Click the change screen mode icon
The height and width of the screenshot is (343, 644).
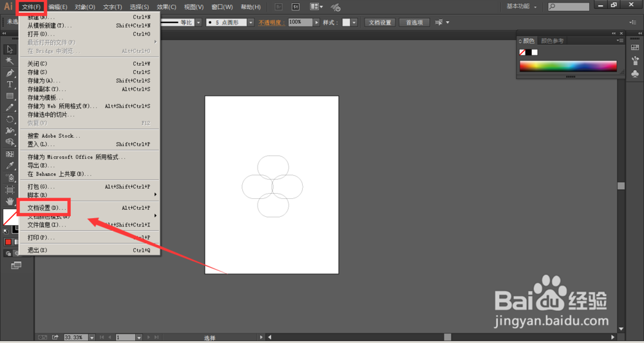(x=16, y=266)
